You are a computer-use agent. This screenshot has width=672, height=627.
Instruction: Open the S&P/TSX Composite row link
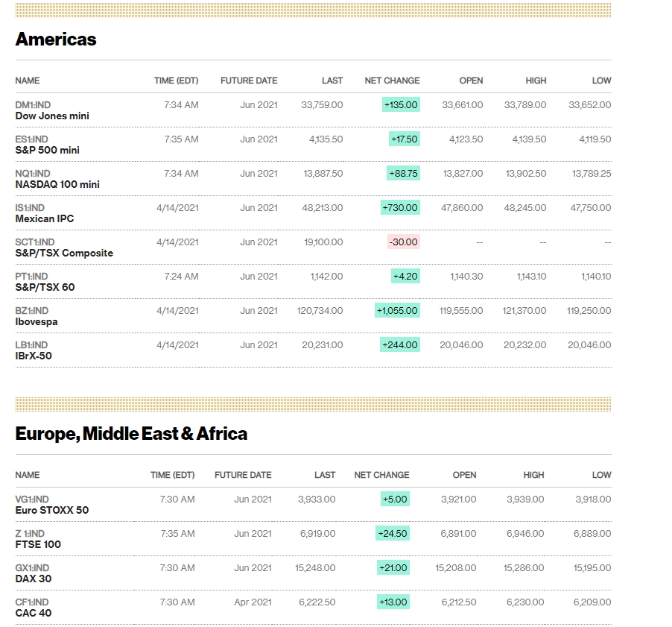point(64,253)
